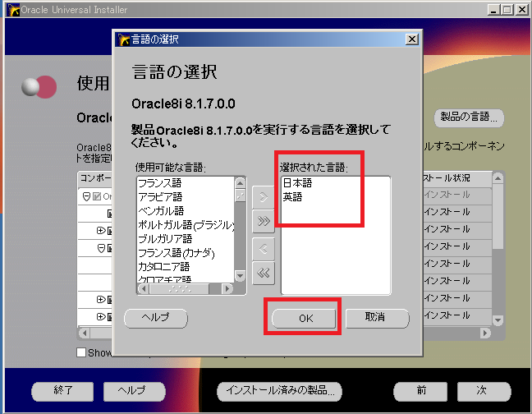Add all languages with the double right arrow
The height and width of the screenshot is (414, 532).
(264, 222)
